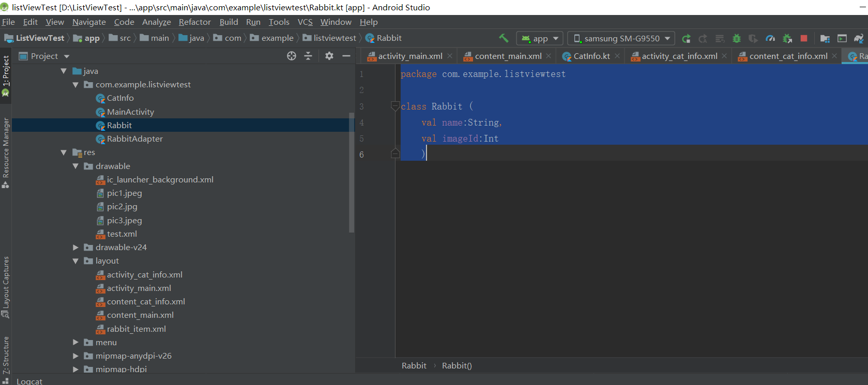Close the activity_main.xml tab
This screenshot has height=385, width=868.
click(x=450, y=56)
